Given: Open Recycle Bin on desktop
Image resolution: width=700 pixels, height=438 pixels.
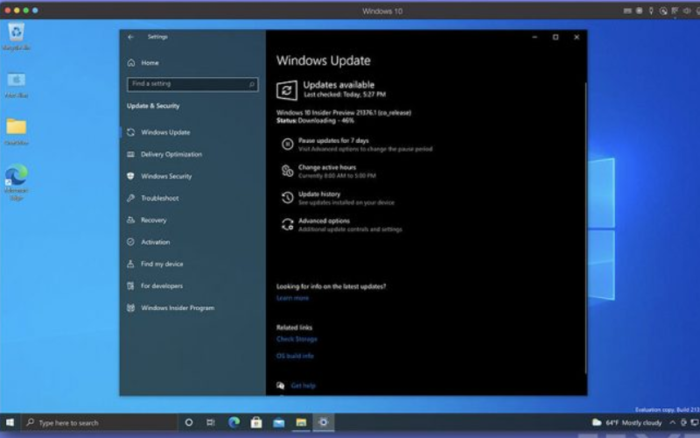Looking at the screenshot, I should (16, 37).
